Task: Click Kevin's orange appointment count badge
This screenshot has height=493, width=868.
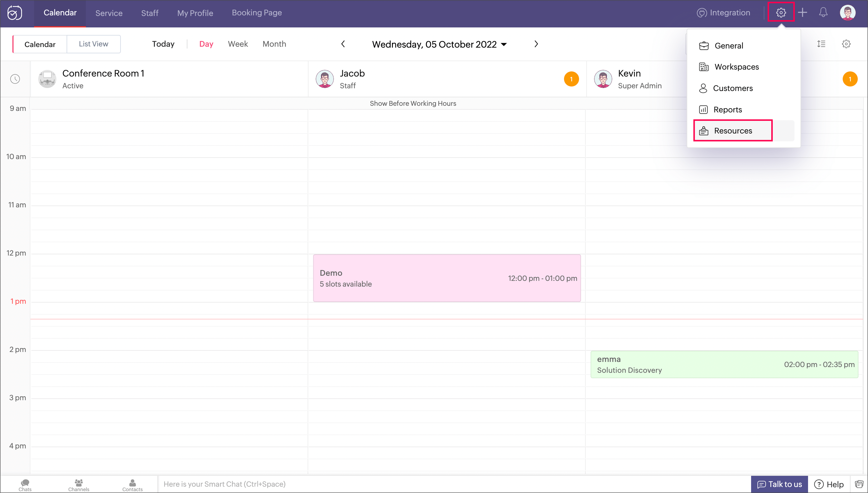Action: coord(850,79)
